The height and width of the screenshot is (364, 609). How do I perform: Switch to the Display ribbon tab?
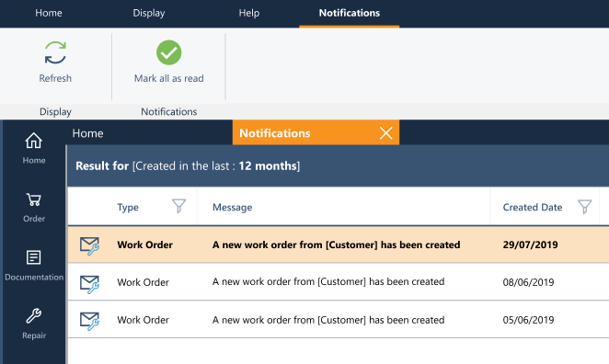coord(149,13)
